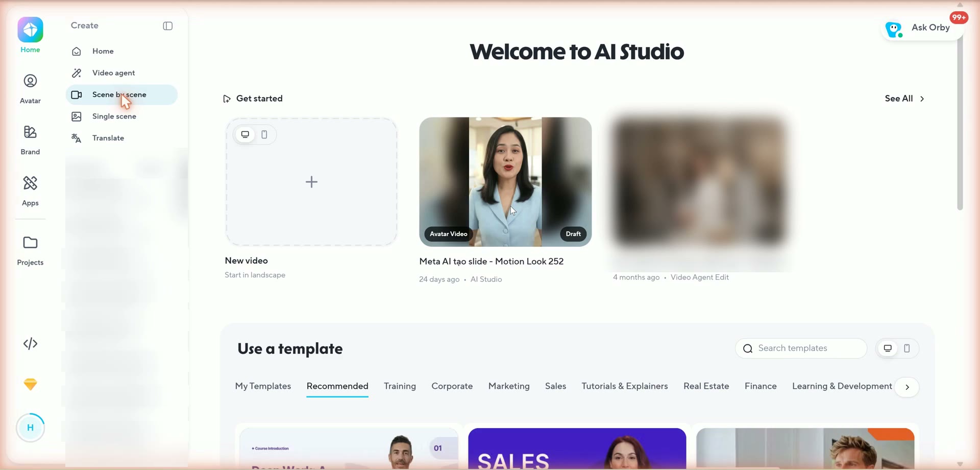Select Single scene in the Create menu
980x470 pixels.
tap(121, 116)
